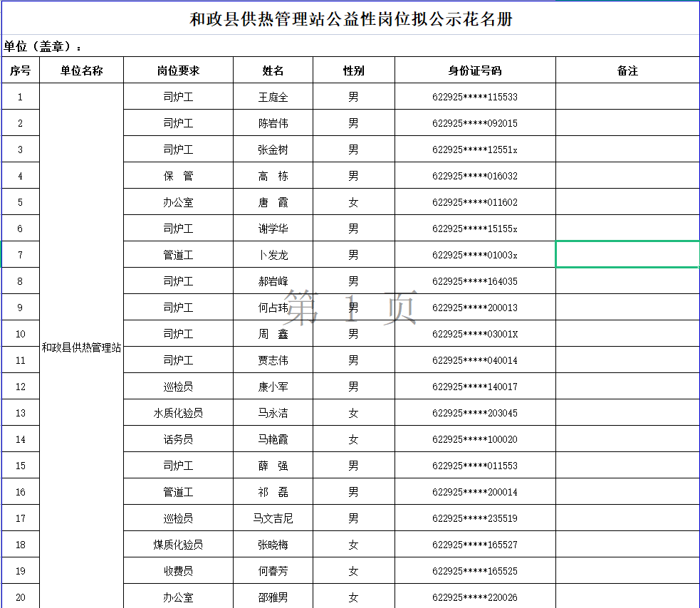The height and width of the screenshot is (608, 700).
Task: Select name cell 何占玮
Action: click(x=273, y=307)
